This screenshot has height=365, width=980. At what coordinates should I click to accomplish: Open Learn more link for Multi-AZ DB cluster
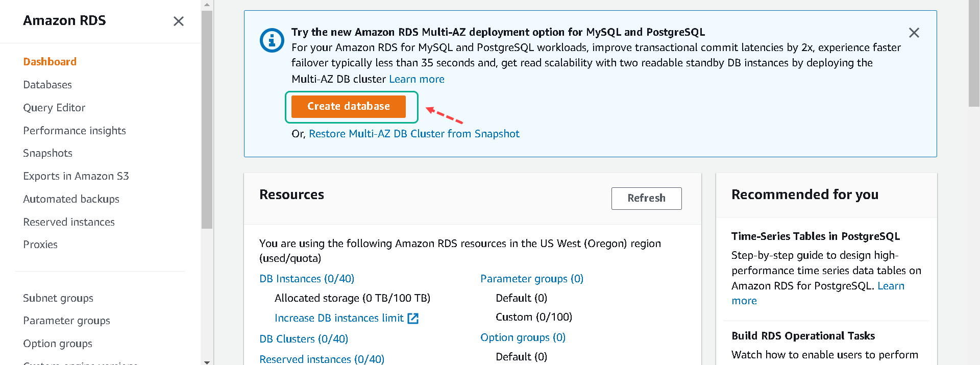coord(416,79)
